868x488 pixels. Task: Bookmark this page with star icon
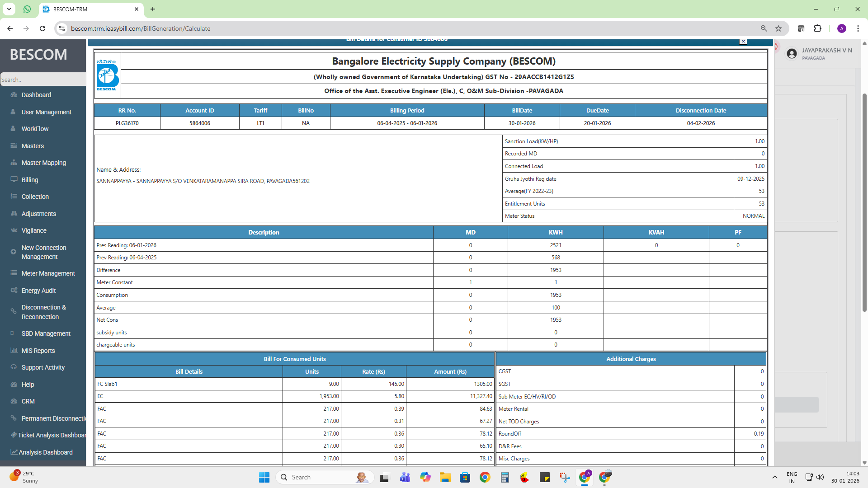point(778,28)
